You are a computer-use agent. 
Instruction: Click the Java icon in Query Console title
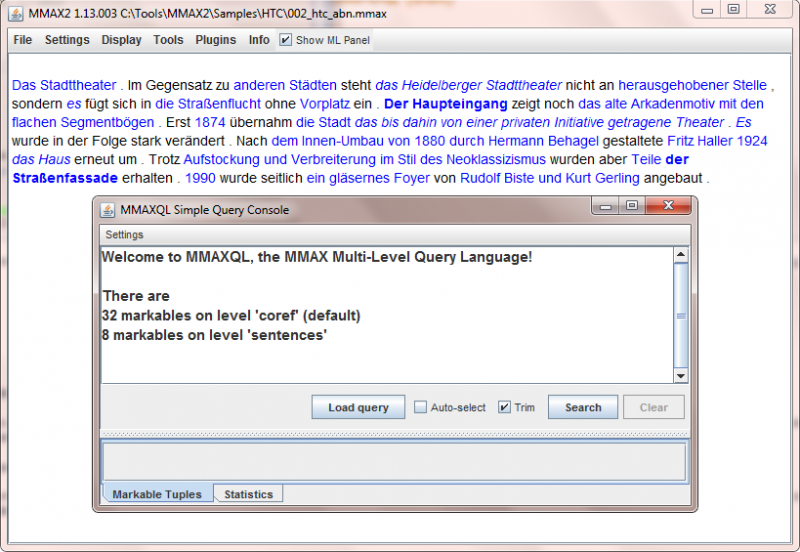(108, 208)
